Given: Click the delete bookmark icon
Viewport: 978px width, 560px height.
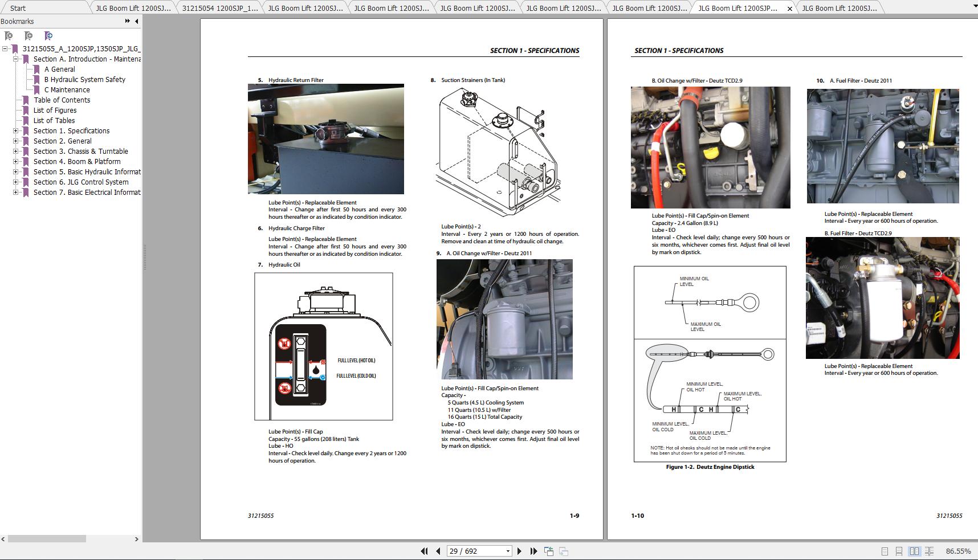Looking at the screenshot, I should point(9,36).
